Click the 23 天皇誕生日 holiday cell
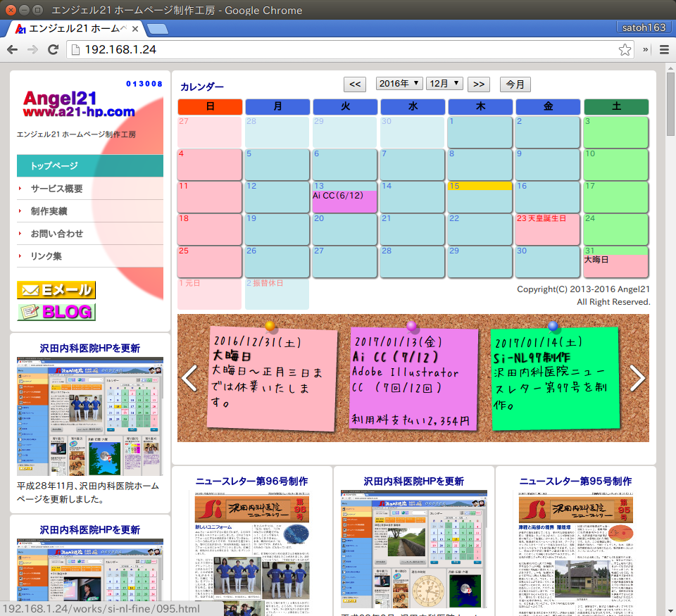The height and width of the screenshot is (616, 676). click(548, 230)
